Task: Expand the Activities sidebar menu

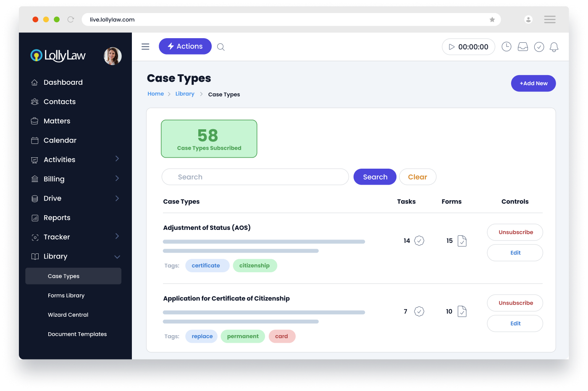Action: [x=117, y=159]
